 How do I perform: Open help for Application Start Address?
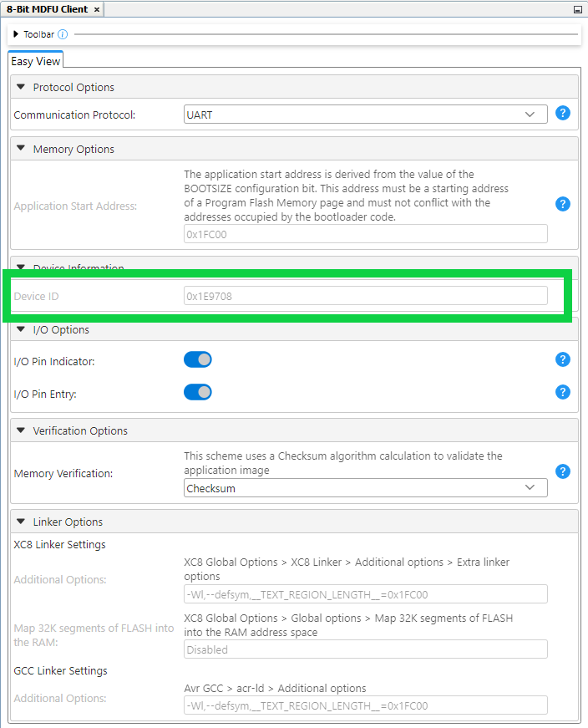(x=563, y=204)
